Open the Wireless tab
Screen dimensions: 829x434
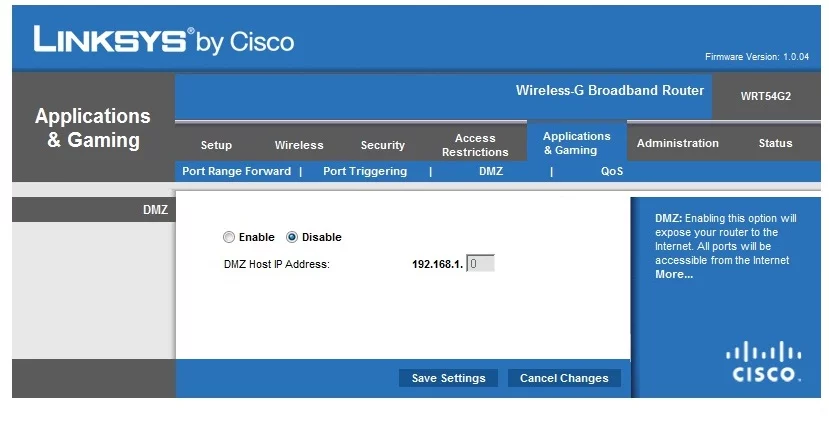coord(299,145)
